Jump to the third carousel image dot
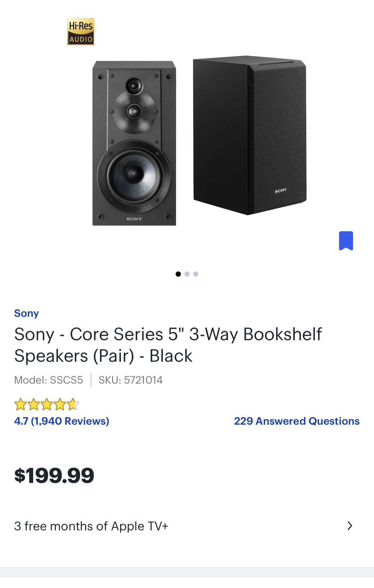The image size is (374, 588). coord(196,274)
